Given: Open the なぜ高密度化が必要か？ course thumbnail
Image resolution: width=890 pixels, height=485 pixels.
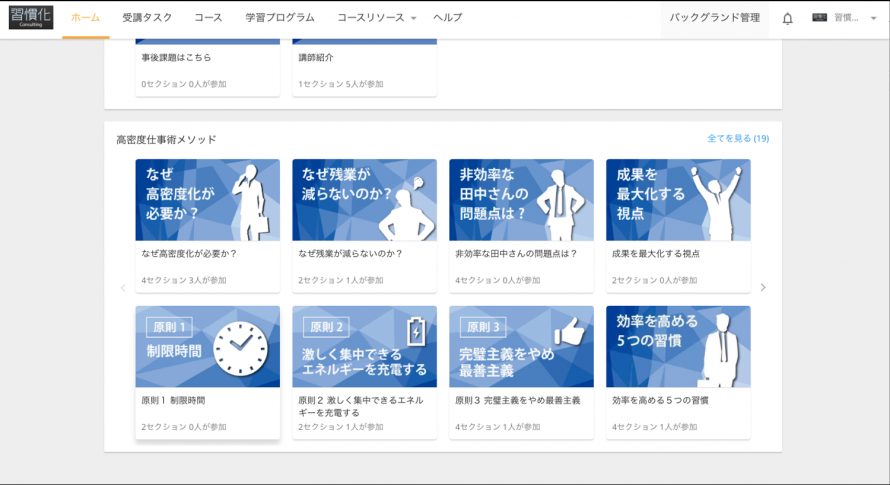Looking at the screenshot, I should 207,200.
